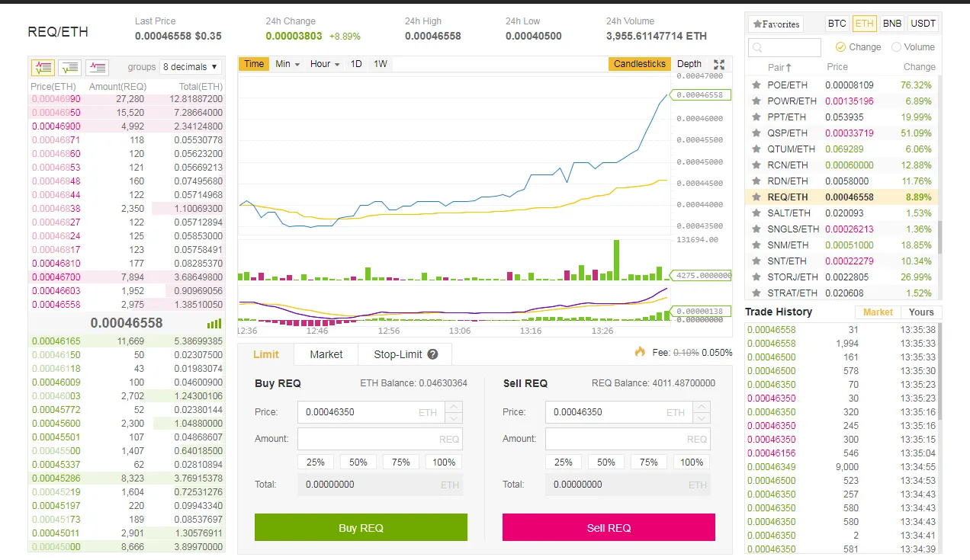Star the PPT/ETH pair
This screenshot has height=560, width=970.
tap(756, 117)
